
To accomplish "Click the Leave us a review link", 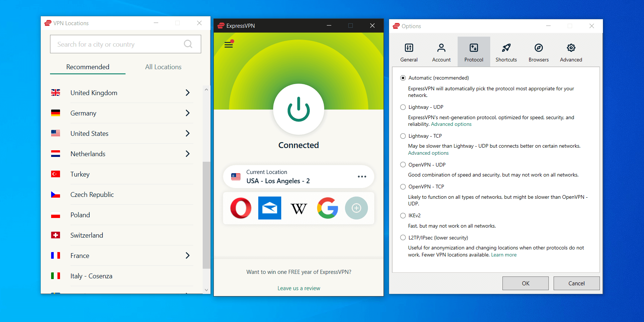I will [299, 288].
